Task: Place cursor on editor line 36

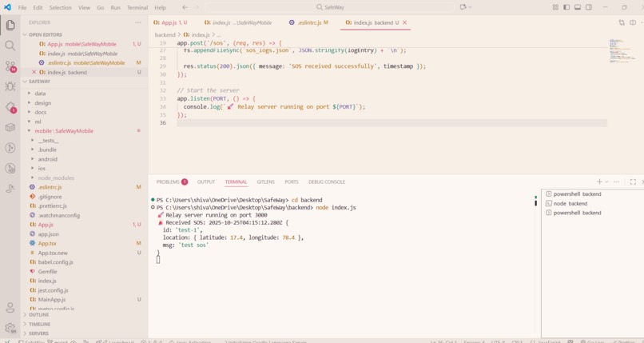Action: click(x=392, y=123)
